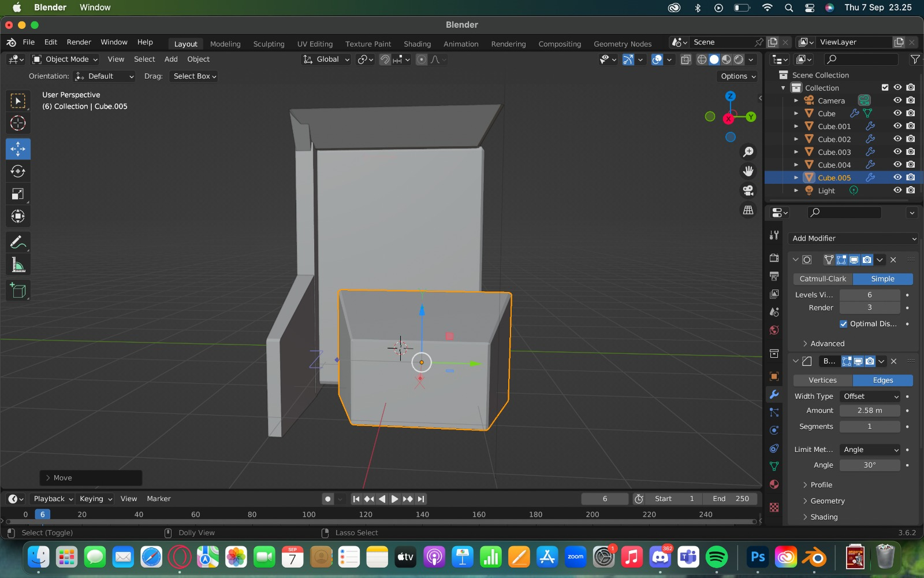Image resolution: width=924 pixels, height=578 pixels.
Task: Select the Select Box tool
Action: click(18, 101)
